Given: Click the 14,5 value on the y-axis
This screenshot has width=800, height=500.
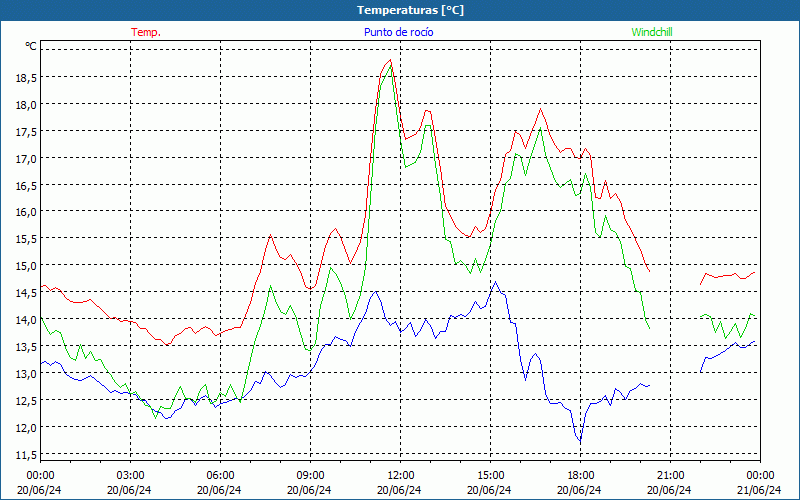Looking at the screenshot, I should coord(26,293).
